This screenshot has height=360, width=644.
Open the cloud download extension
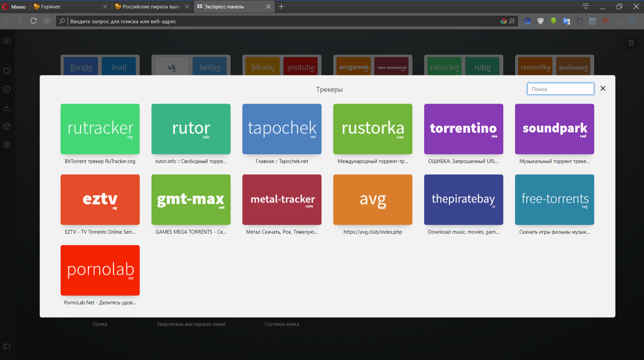click(619, 21)
